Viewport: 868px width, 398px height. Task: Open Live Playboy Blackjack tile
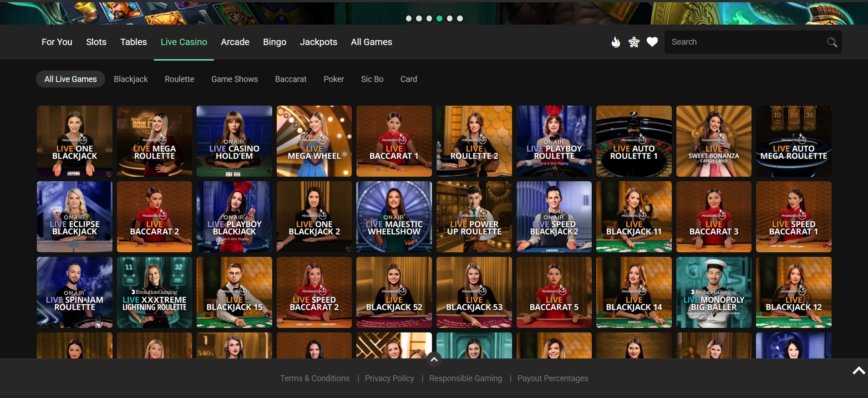coord(234,217)
